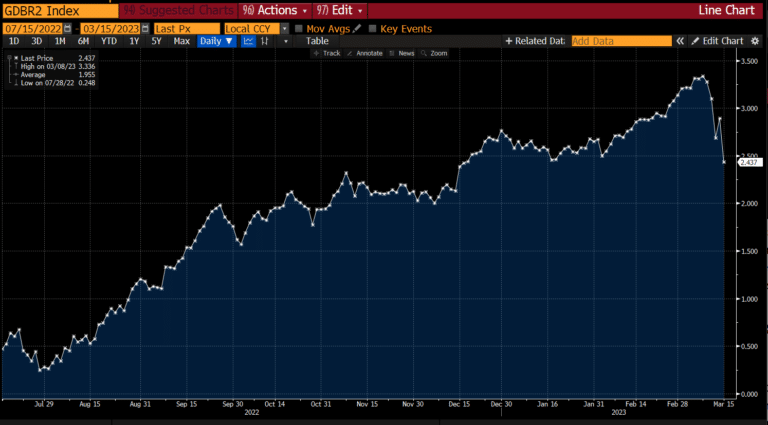
Task: Select the YTD time range tab
Action: click(109, 41)
